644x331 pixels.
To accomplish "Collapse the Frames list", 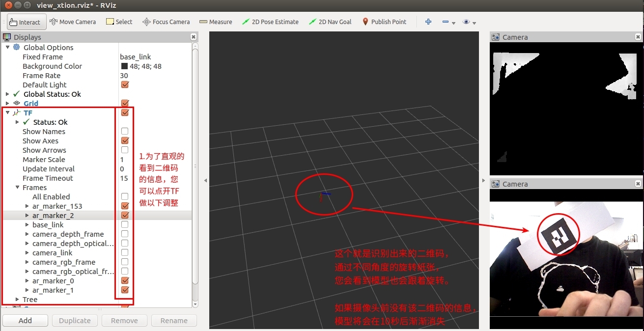I will point(17,187).
